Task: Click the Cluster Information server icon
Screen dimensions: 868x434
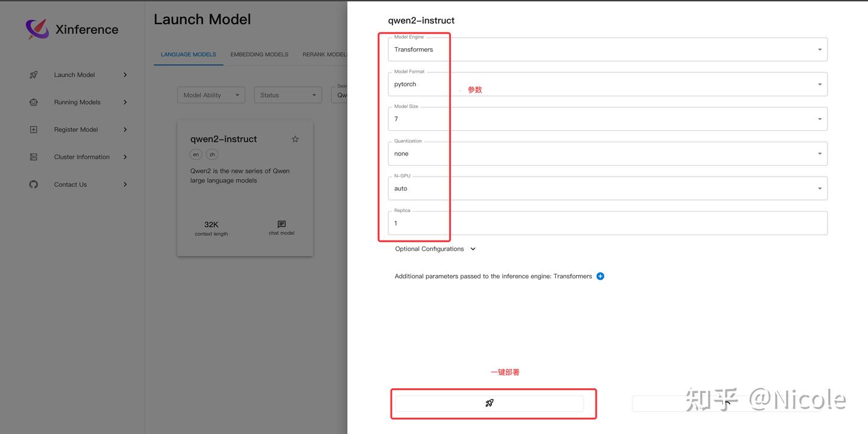Action: (x=34, y=157)
